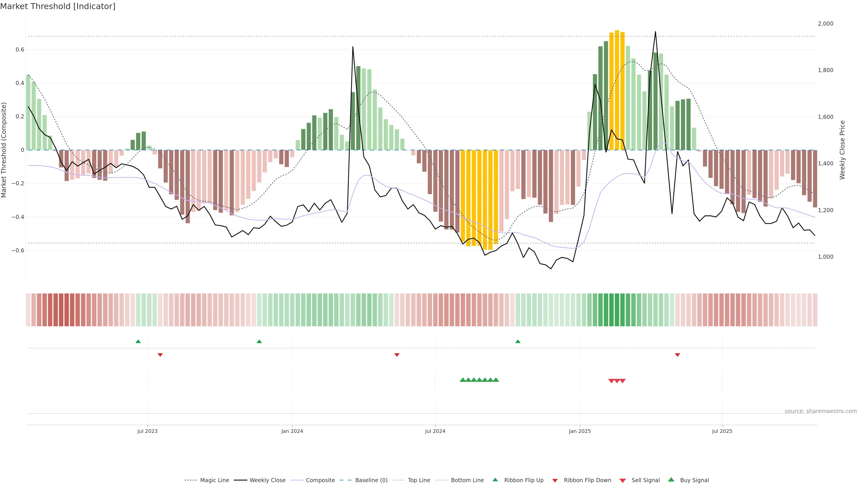Click the Ribbon Flip Up legend triangle icon
Screen dimensions: 868x488
(495, 480)
